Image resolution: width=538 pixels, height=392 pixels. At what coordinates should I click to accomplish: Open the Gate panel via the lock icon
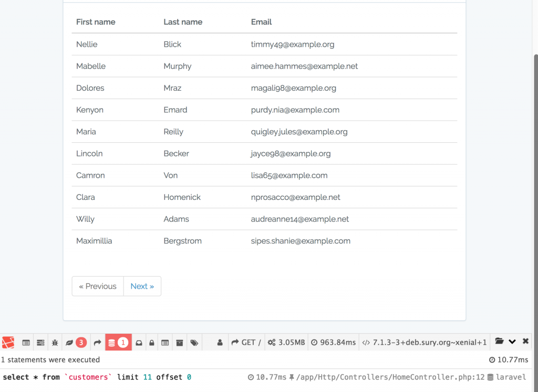pyautogui.click(x=152, y=342)
